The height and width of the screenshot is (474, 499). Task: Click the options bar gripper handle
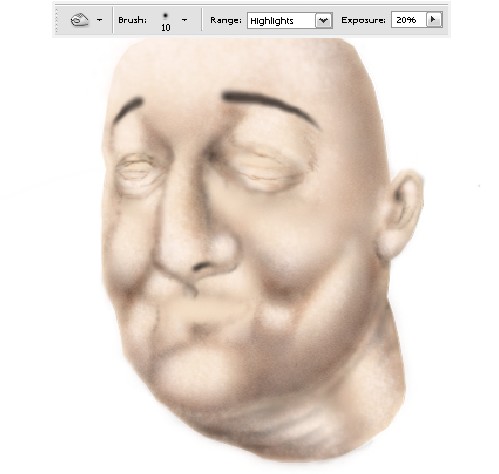coord(56,20)
